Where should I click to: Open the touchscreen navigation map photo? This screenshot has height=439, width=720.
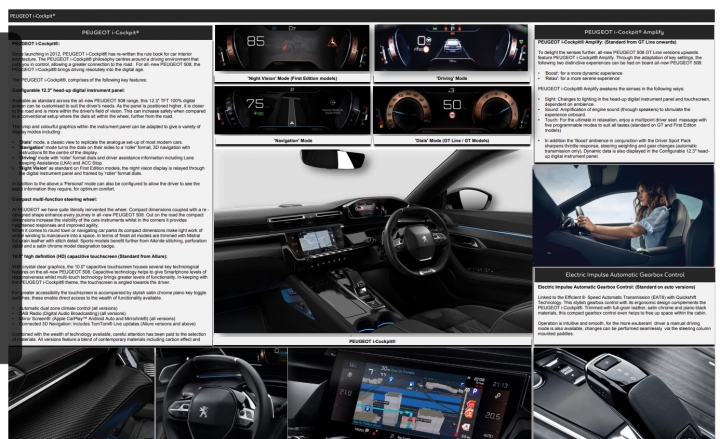[x=410, y=393]
